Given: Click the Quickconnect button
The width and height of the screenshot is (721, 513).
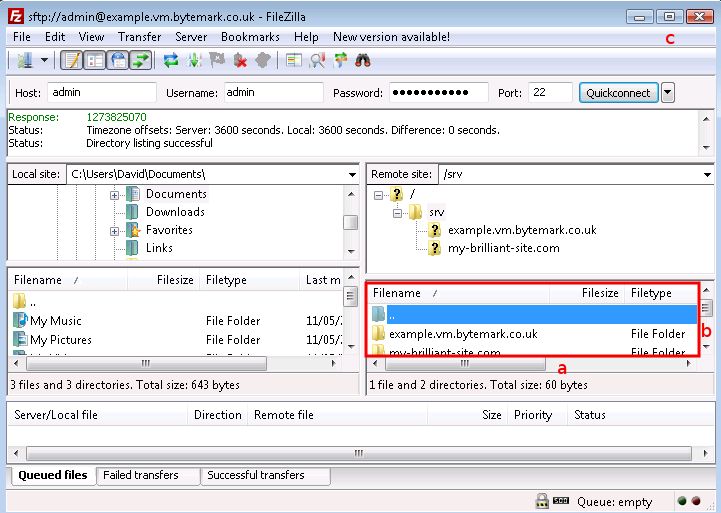Looking at the screenshot, I should pos(618,93).
